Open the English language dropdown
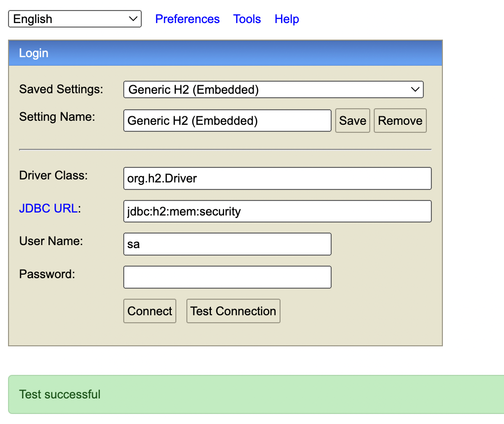 coord(75,19)
